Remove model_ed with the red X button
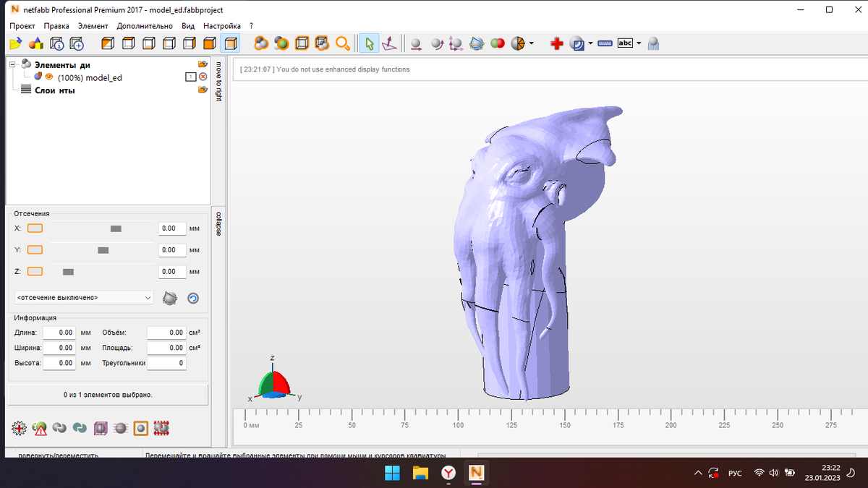Viewport: 868px width, 488px height. [203, 77]
